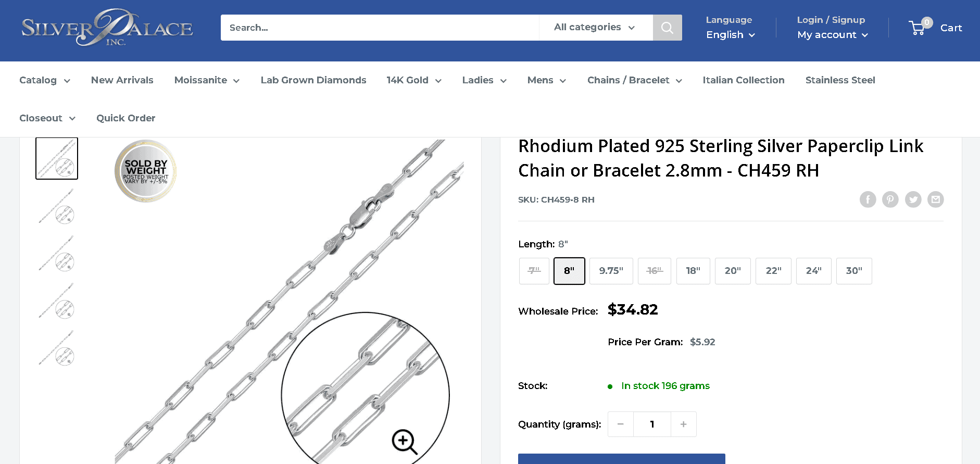Click the Login / Signup link
980x464 pixels.
831,20
